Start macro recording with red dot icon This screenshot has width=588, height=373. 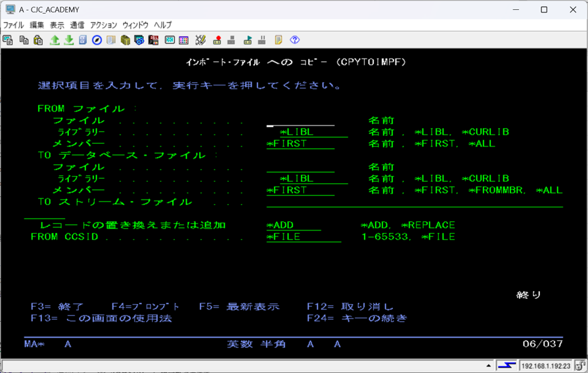(x=217, y=40)
